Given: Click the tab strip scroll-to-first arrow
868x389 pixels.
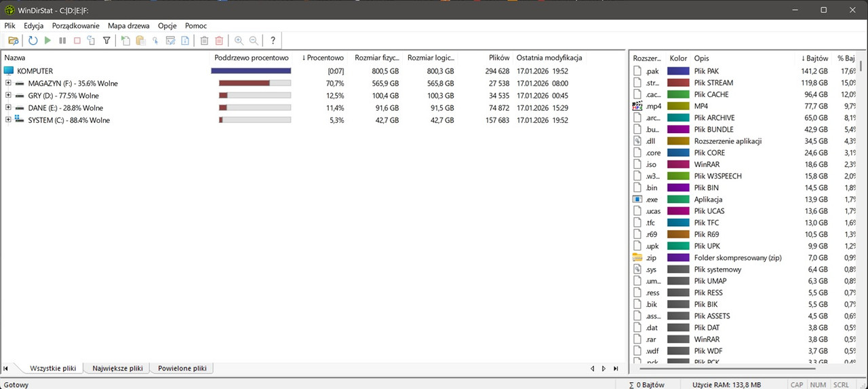Looking at the screenshot, I should tap(6, 369).
